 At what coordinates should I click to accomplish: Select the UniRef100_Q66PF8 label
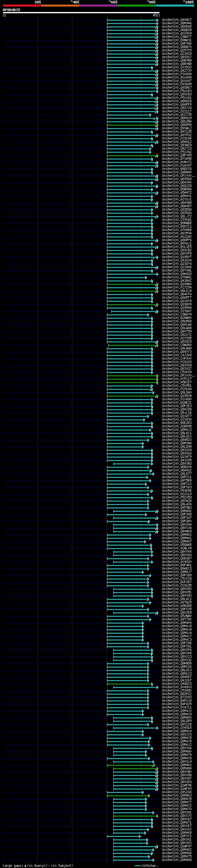pyautogui.click(x=176, y=104)
